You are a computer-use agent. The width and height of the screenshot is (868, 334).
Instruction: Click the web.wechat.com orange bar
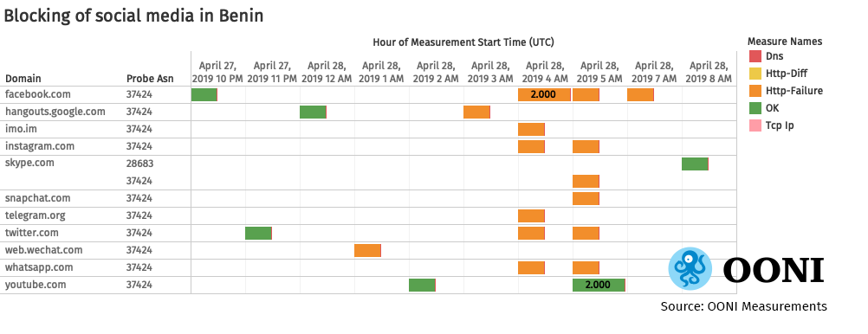pos(367,250)
